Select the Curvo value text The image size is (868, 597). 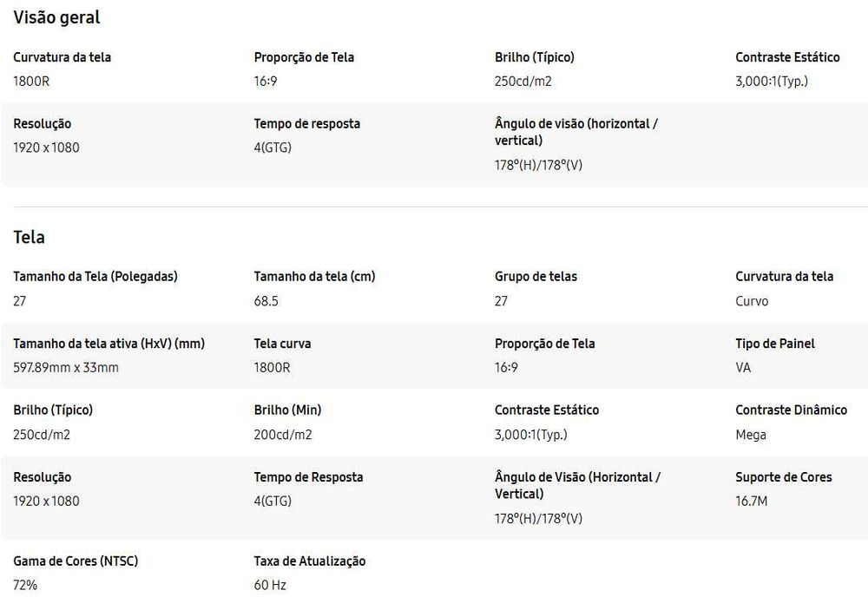[752, 301]
